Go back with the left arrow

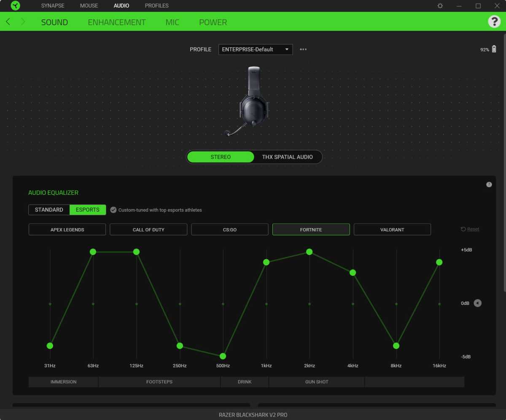coord(8,22)
